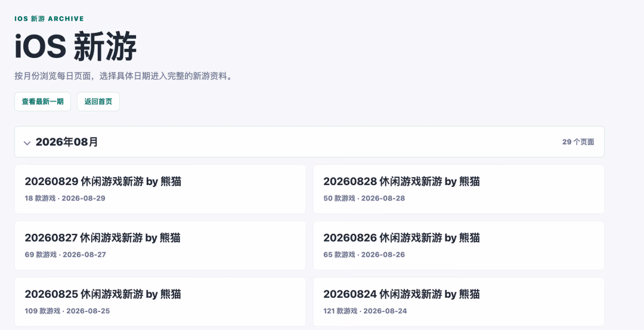Click the 69 款游戏 · 2026-08-27 text
This screenshot has width=644, height=330.
66,254
